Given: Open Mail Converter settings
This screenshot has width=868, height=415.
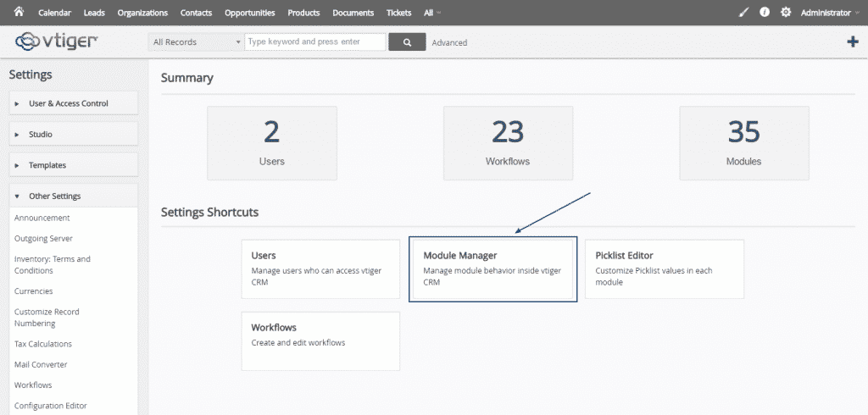Looking at the screenshot, I should [x=41, y=365].
